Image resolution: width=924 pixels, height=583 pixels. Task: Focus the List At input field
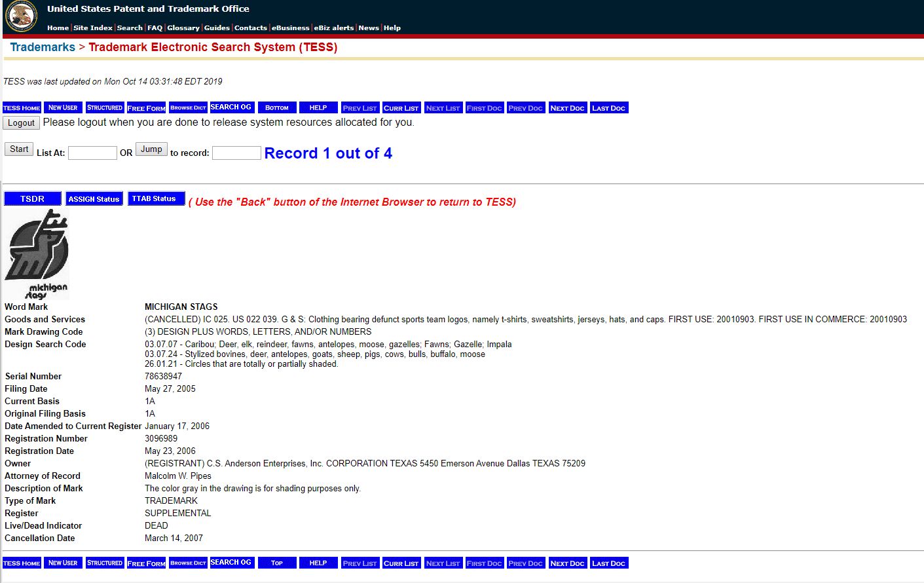pos(92,153)
